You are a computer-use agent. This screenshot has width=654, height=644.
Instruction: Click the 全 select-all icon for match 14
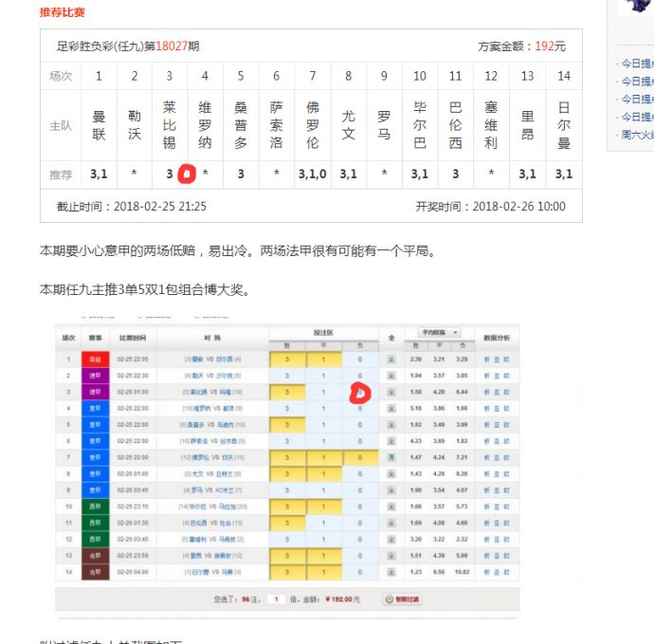coord(391,572)
